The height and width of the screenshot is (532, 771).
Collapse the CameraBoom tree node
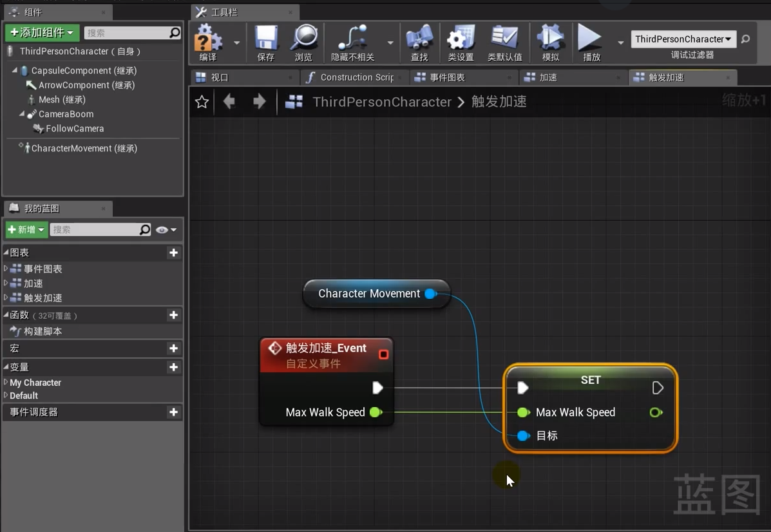[x=22, y=113]
